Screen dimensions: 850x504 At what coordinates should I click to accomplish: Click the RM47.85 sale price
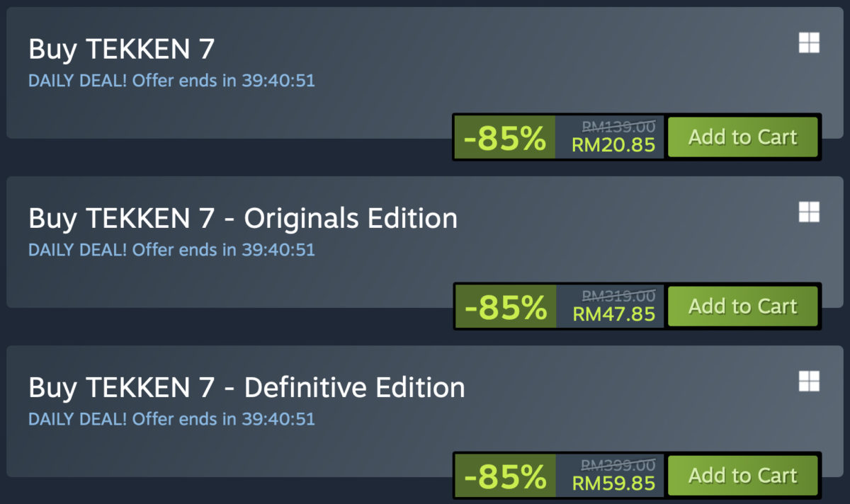pos(613,314)
